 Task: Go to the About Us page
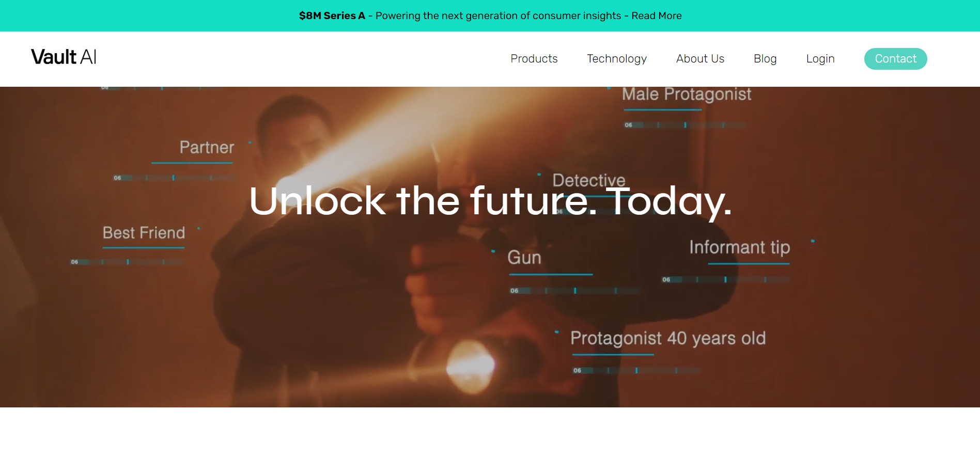(700, 59)
